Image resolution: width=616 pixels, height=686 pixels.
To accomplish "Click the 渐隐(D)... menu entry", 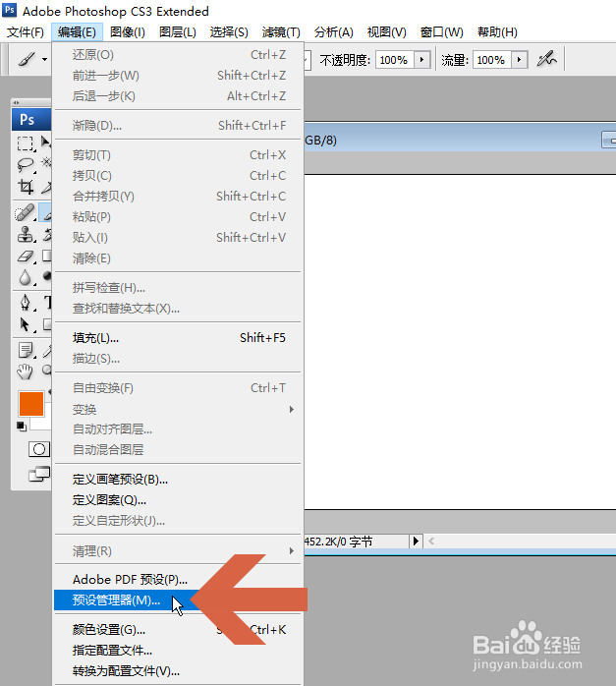I will (179, 126).
